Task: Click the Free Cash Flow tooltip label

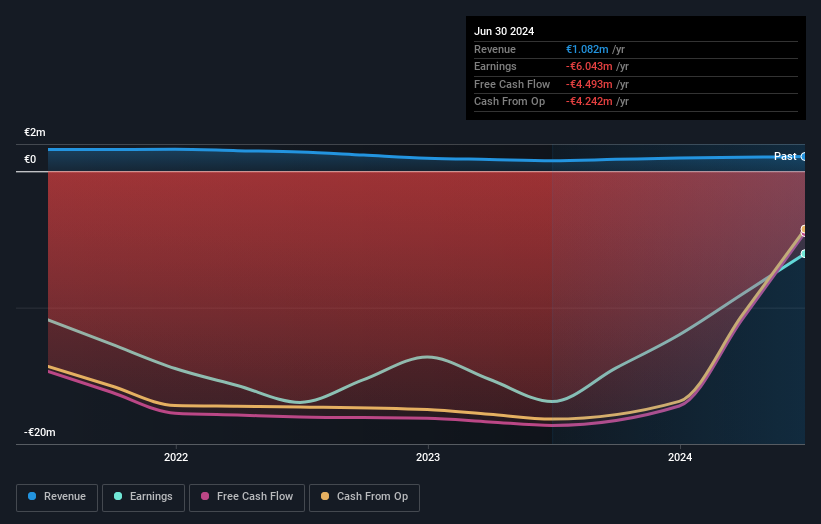Action: click(512, 84)
